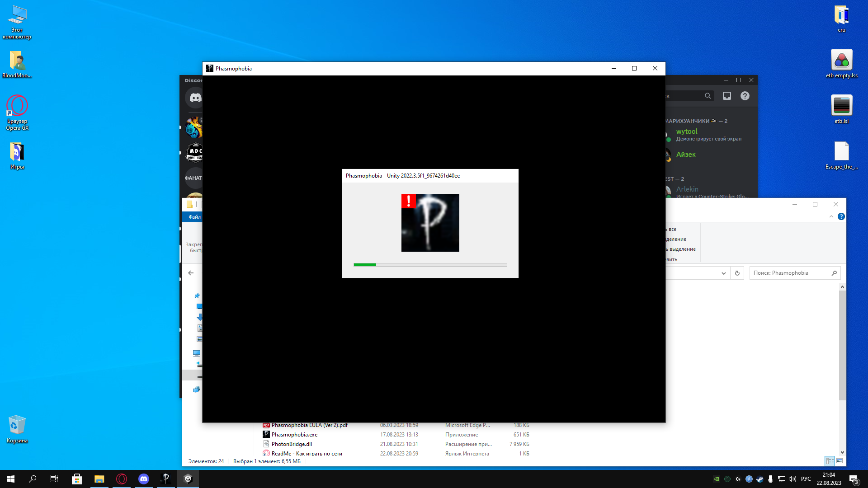Open Microsoft Store from the taskbar
868x488 pixels.
(77, 479)
